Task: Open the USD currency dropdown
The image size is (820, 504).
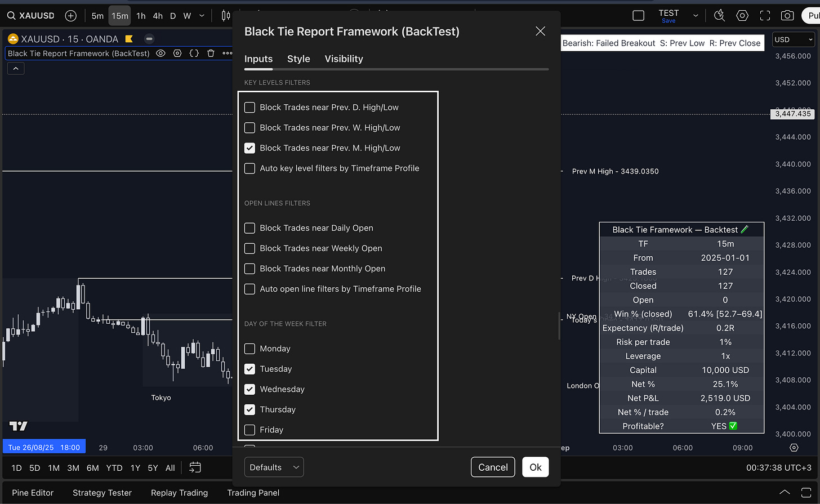Action: tap(793, 39)
